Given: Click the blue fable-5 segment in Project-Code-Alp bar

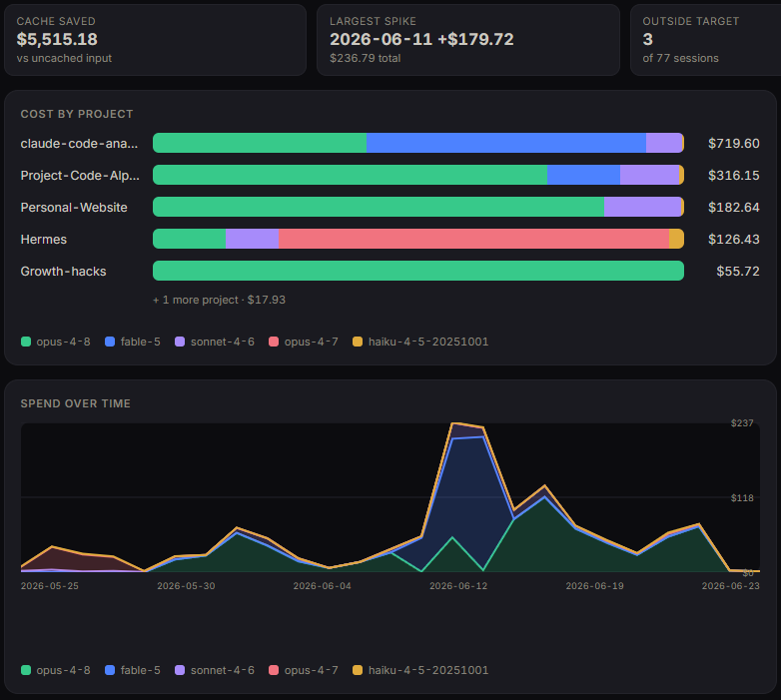Looking at the screenshot, I should 583,175.
